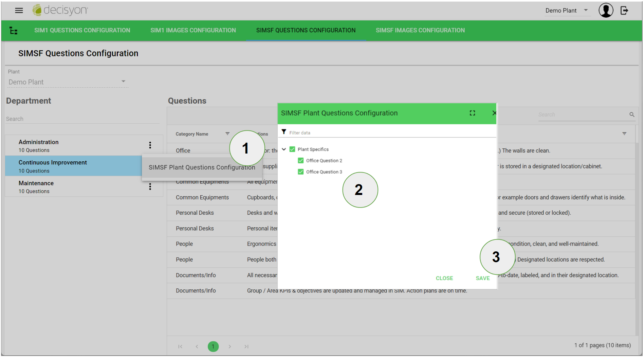Click the Personal Desks row starting 'Desks and'
The image size is (644, 357).
(401, 213)
